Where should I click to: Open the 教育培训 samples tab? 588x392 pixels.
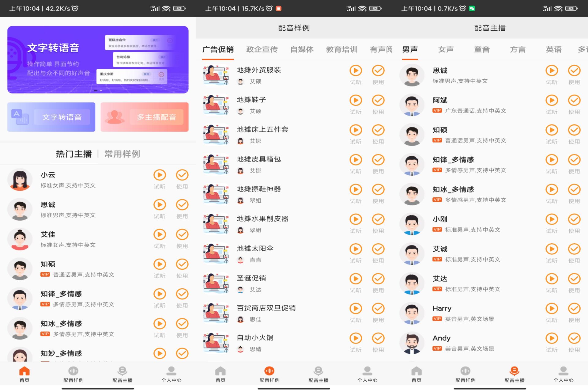(x=341, y=49)
